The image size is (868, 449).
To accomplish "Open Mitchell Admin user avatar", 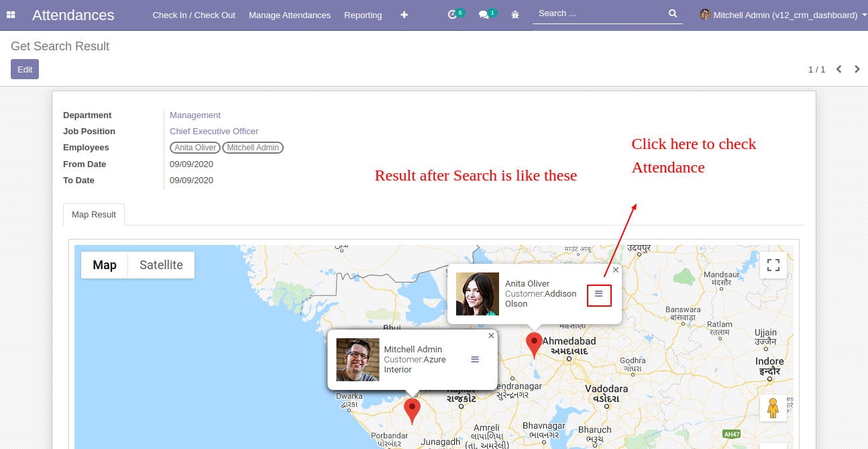I will click(705, 15).
